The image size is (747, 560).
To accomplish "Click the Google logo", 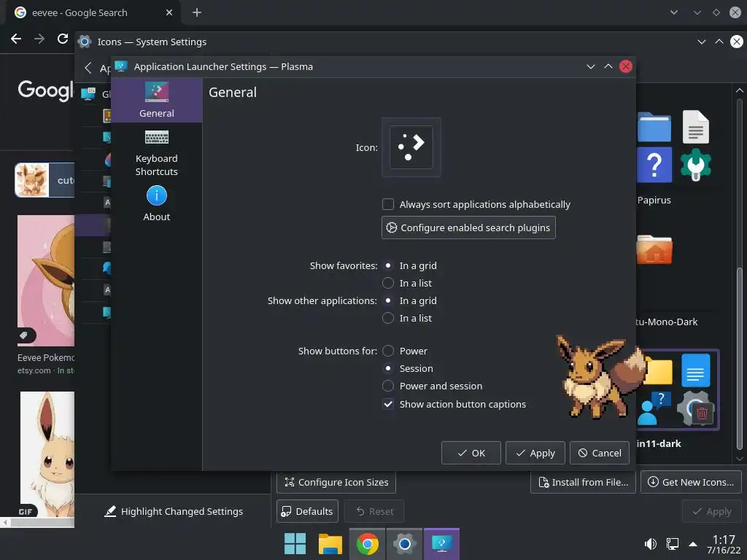I will [x=46, y=90].
